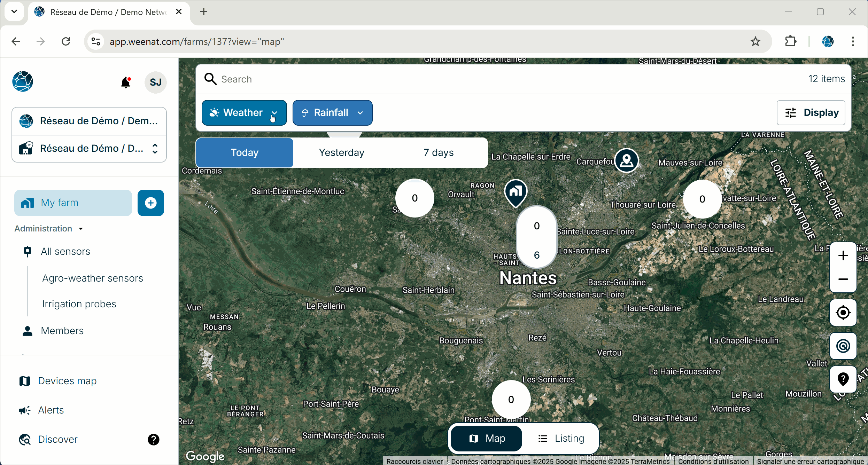The width and height of the screenshot is (868, 465).
Task: Open the sidebar help question mark
Action: coord(153,440)
